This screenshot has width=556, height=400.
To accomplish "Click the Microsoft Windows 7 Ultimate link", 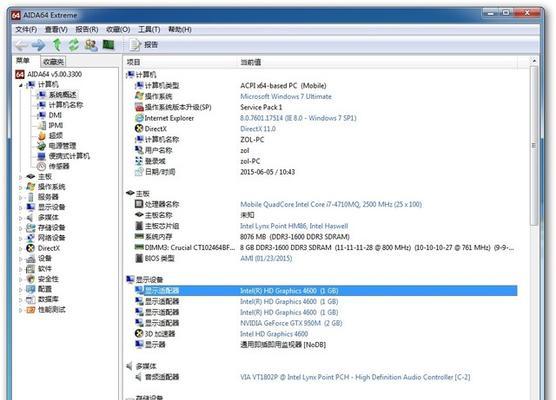I will point(286,96).
